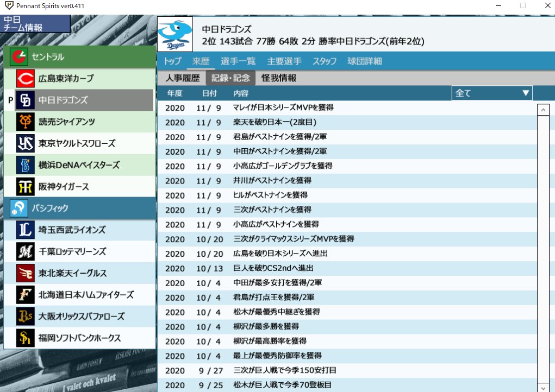Click the Chunichi Dragons CD logo icon
555x392 pixels.
tap(26, 100)
